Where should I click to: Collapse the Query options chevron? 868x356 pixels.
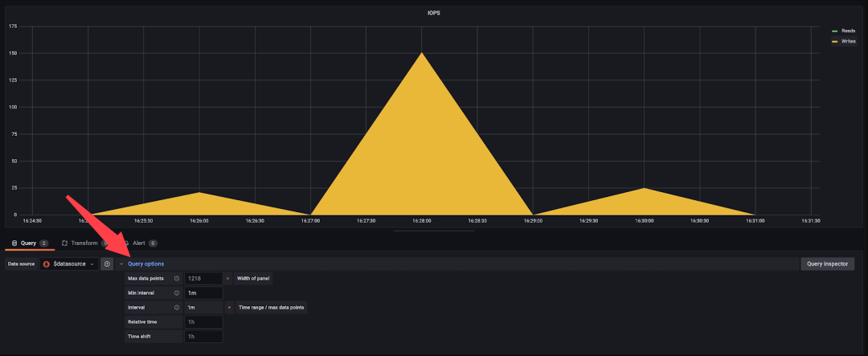[x=122, y=264]
